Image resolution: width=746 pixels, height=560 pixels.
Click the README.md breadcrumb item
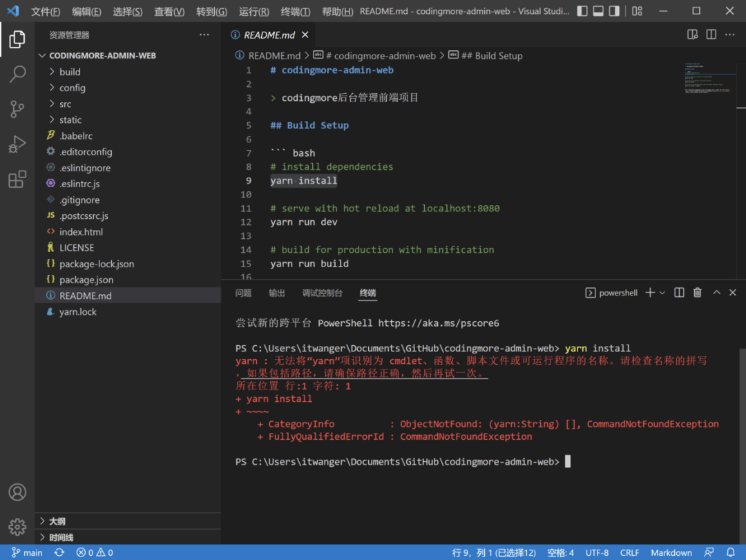pos(268,56)
